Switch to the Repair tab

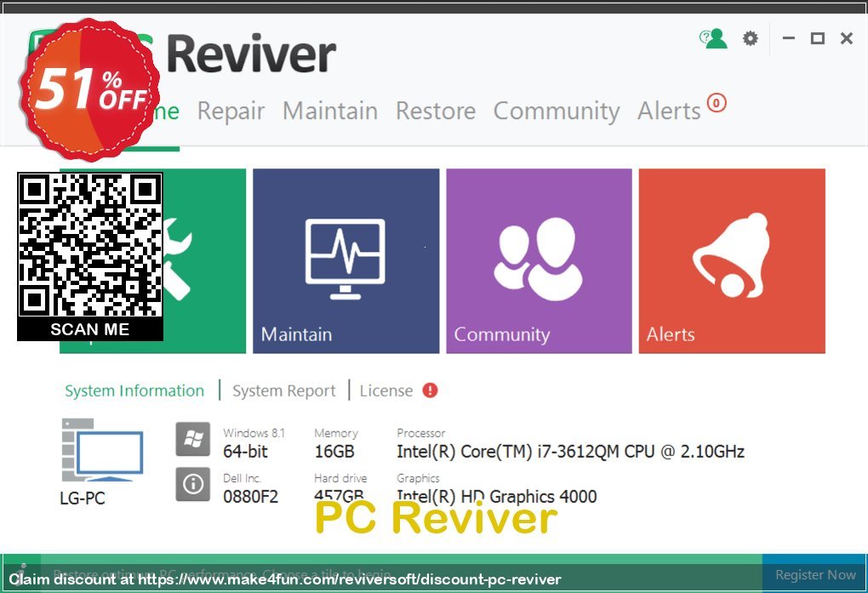(231, 111)
